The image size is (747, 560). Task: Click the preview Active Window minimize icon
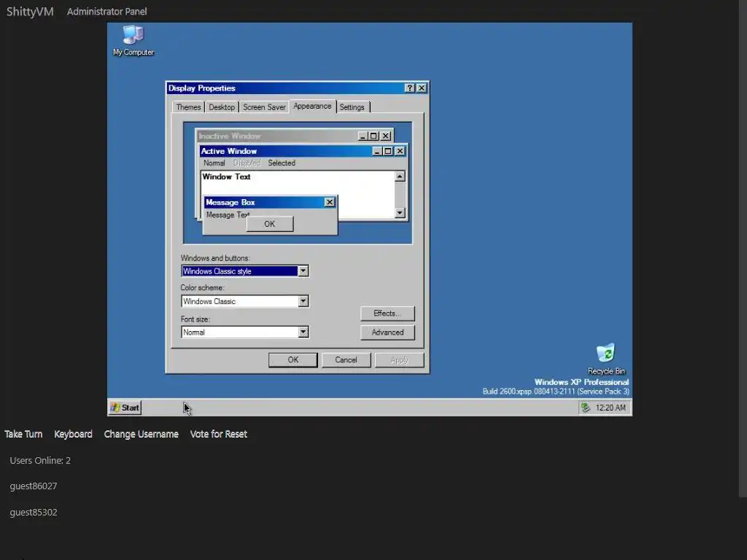[x=377, y=151]
